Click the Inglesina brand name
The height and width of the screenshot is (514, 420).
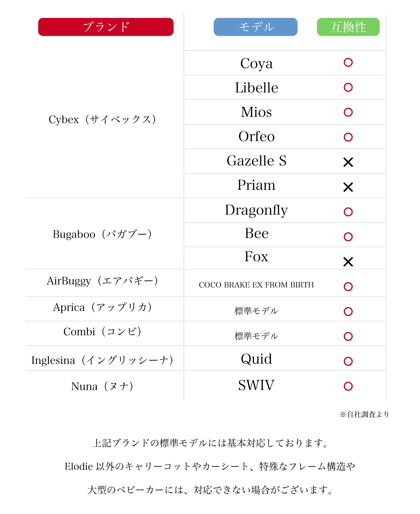102,360
